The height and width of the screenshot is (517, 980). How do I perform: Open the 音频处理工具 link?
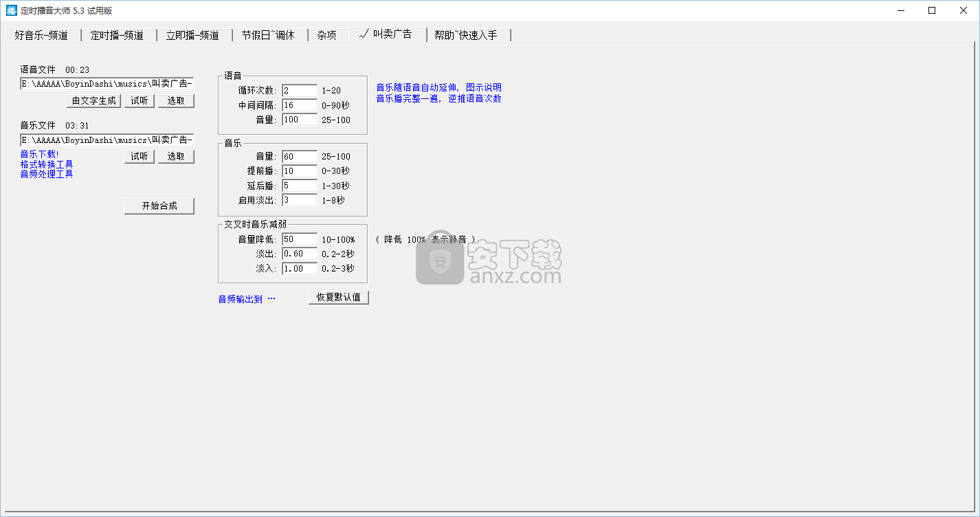point(47,174)
